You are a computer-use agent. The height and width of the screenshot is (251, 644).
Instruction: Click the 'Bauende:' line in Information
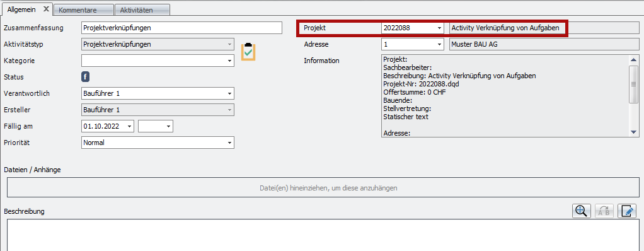pyautogui.click(x=398, y=100)
